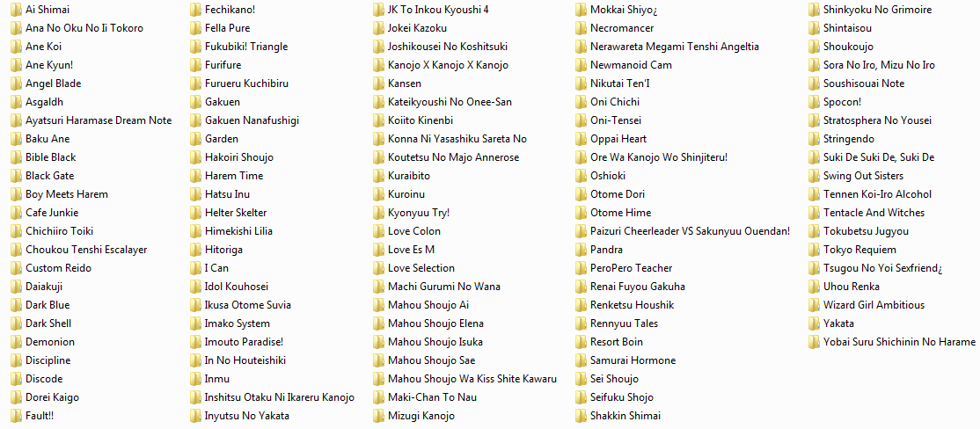
Task: Select the 'Ane Koi' folder name
Action: [x=44, y=47]
